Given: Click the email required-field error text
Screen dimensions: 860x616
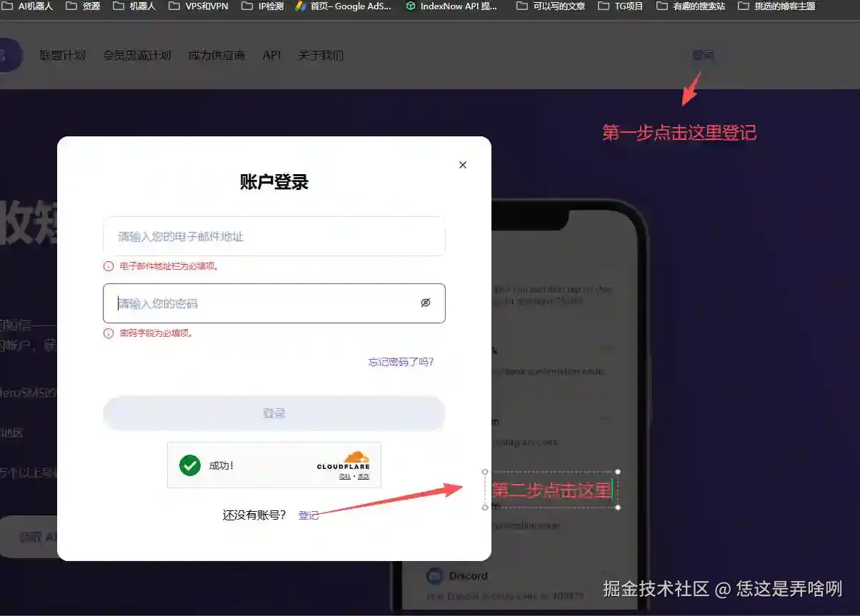Looking at the screenshot, I should click(x=169, y=266).
